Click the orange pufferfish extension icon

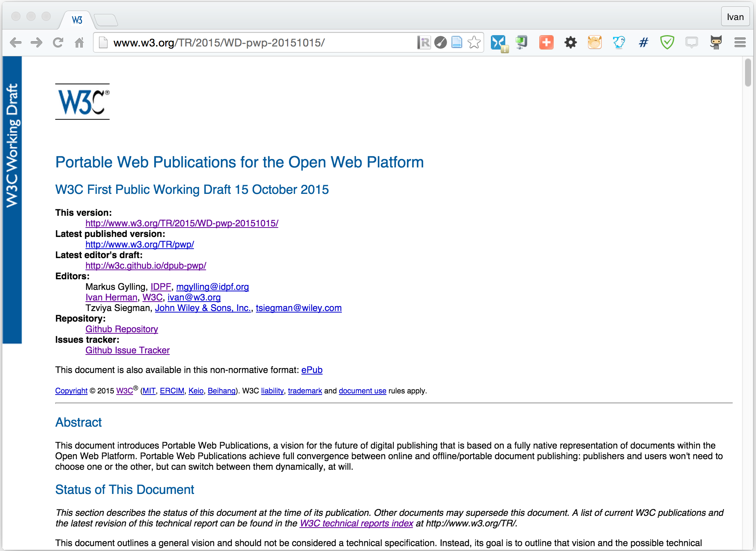[x=595, y=42]
